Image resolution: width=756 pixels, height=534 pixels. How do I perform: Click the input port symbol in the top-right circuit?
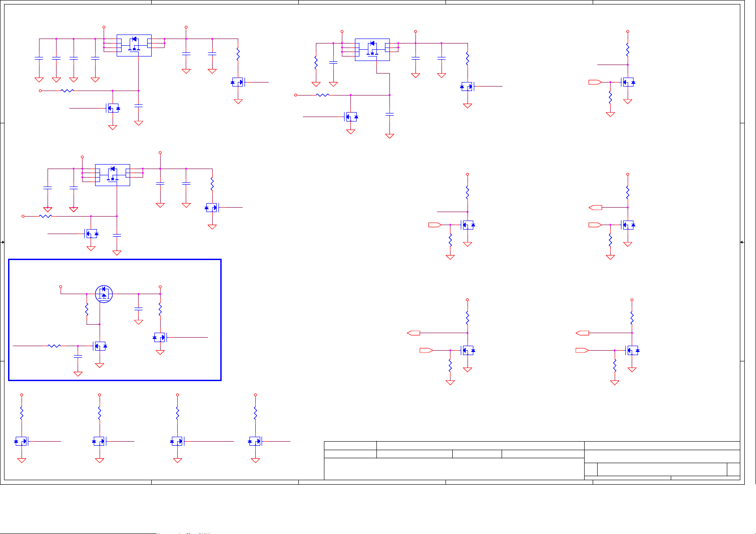point(595,82)
